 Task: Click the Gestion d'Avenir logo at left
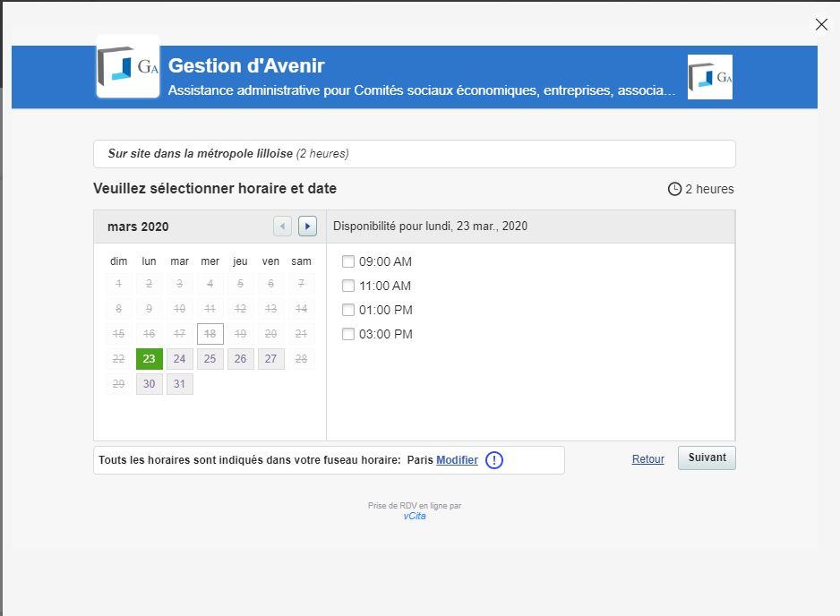tap(128, 66)
